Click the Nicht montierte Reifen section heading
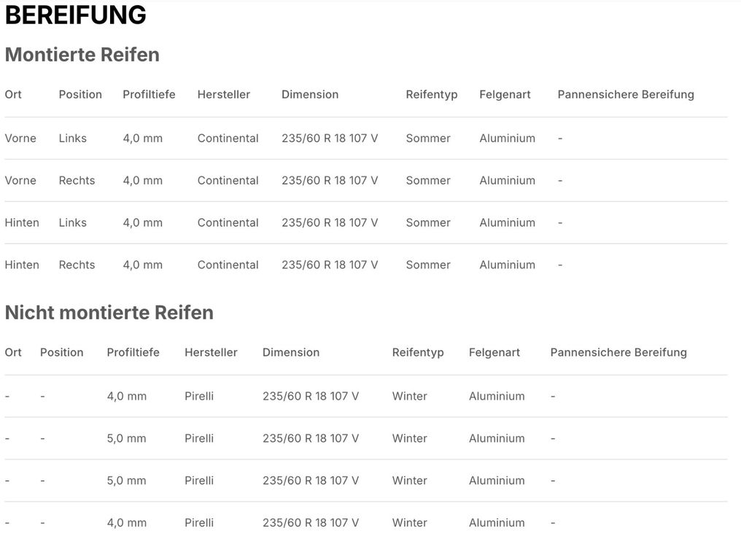The image size is (741, 560). (x=109, y=313)
